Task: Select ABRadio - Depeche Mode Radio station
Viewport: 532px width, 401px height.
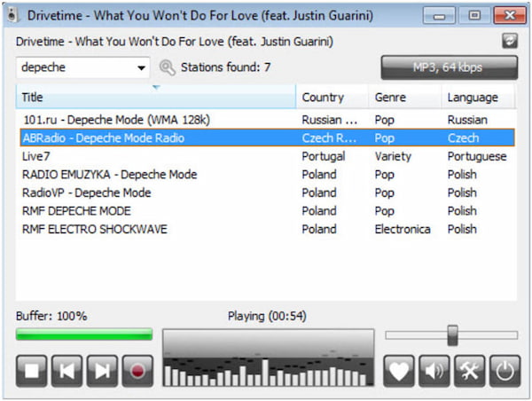Action: point(268,138)
